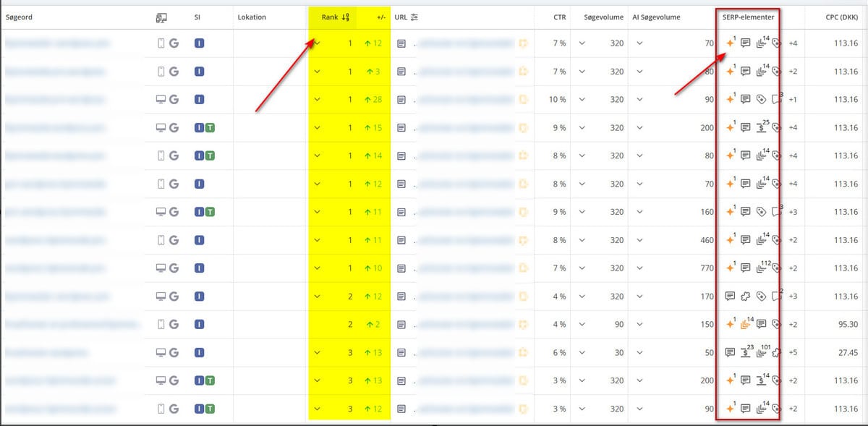Image resolution: width=868 pixels, height=426 pixels.
Task: Click mobile device icon in the 95.30 CPC row
Action: (161, 325)
